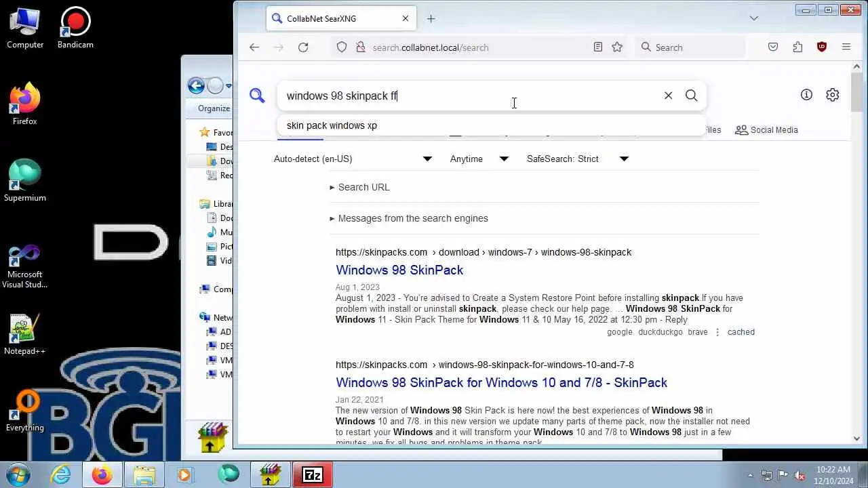
Task: Switch to Firefox on the taskbar
Action: (102, 475)
